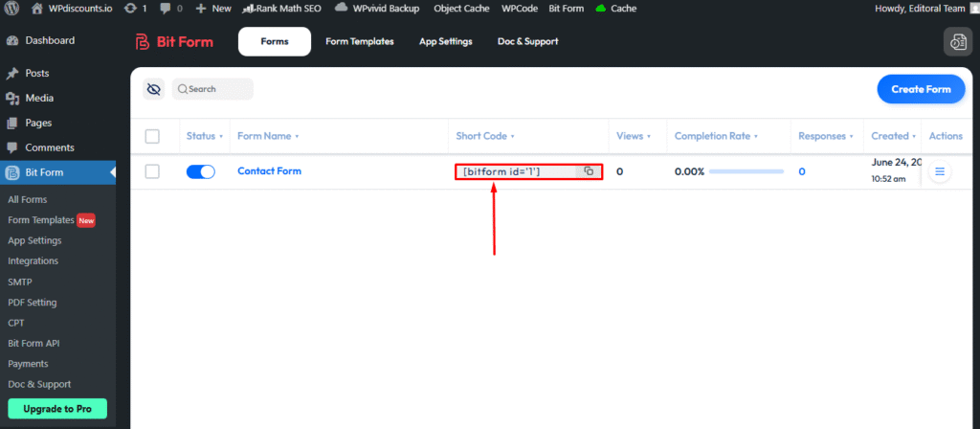The image size is (980, 429).
Task: Click the 0.00% completion progress bar
Action: pos(746,171)
